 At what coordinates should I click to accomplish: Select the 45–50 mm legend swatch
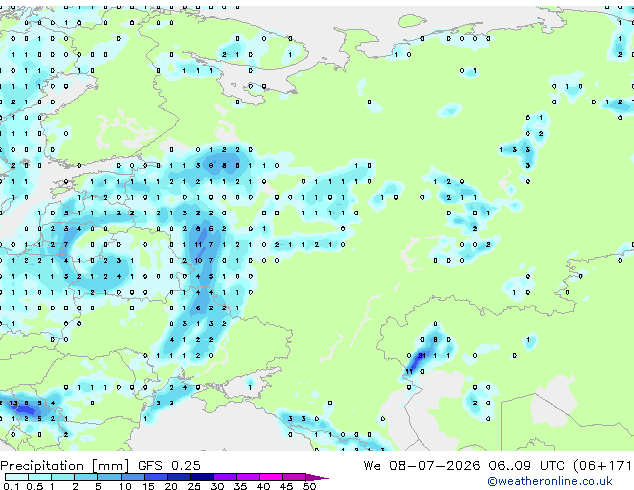coord(294,477)
